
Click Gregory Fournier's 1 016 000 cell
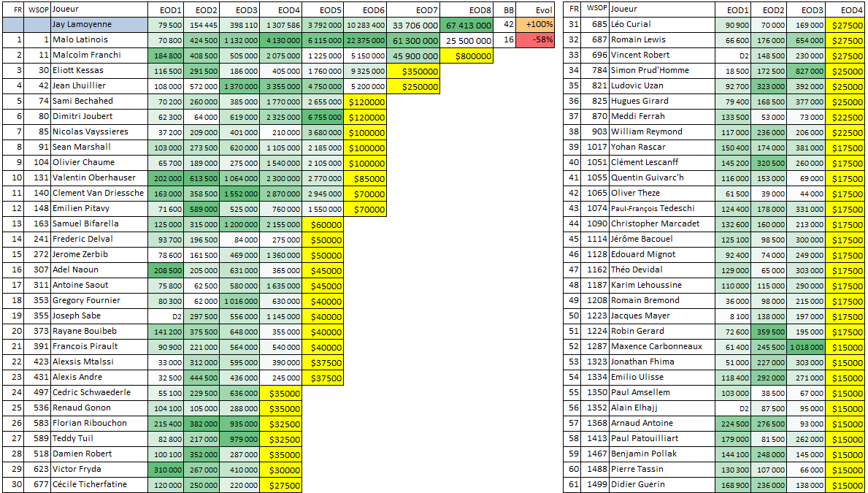pyautogui.click(x=239, y=301)
